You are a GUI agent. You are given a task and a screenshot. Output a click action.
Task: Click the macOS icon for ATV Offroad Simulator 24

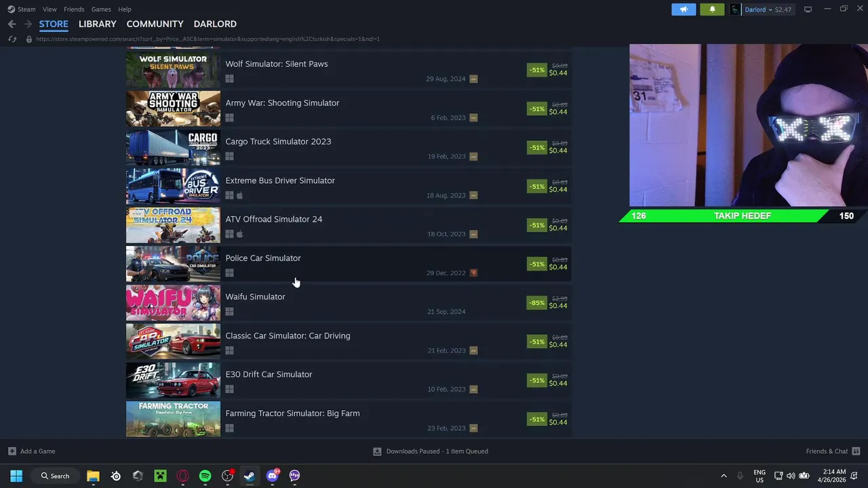(239, 234)
